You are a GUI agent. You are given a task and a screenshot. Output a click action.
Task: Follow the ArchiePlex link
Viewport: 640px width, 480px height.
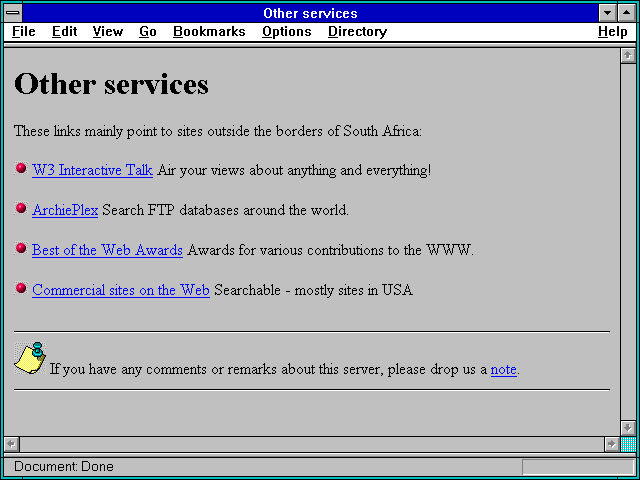tap(65, 210)
